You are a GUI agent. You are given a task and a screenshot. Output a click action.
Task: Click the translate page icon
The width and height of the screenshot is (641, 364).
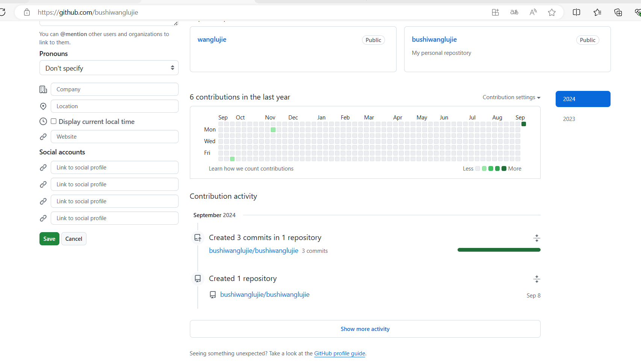pos(514,12)
